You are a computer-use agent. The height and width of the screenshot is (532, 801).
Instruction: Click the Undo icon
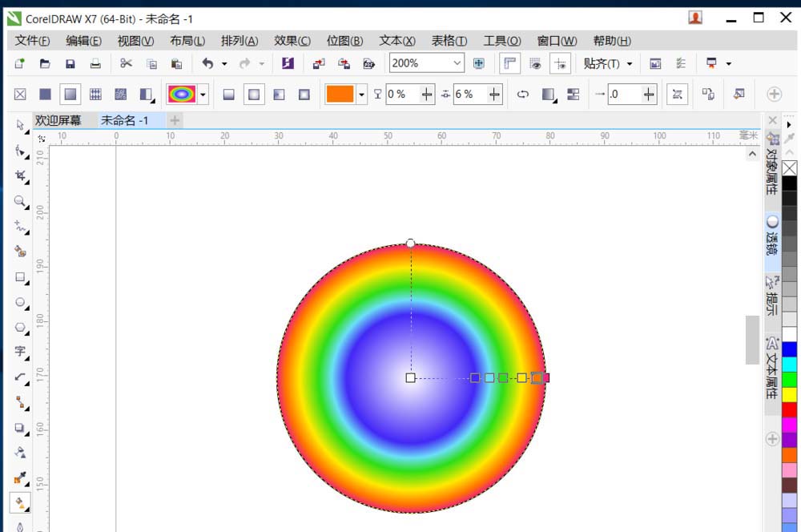207,63
